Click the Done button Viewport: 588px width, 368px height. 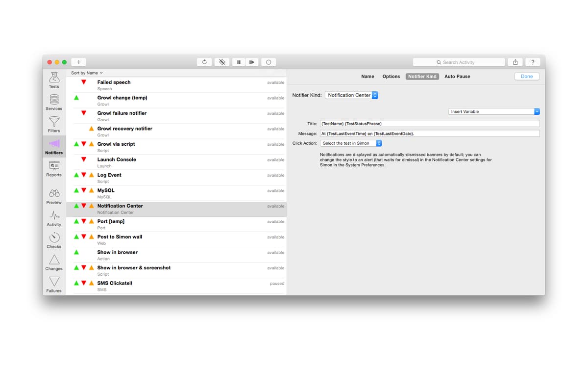pyautogui.click(x=527, y=77)
